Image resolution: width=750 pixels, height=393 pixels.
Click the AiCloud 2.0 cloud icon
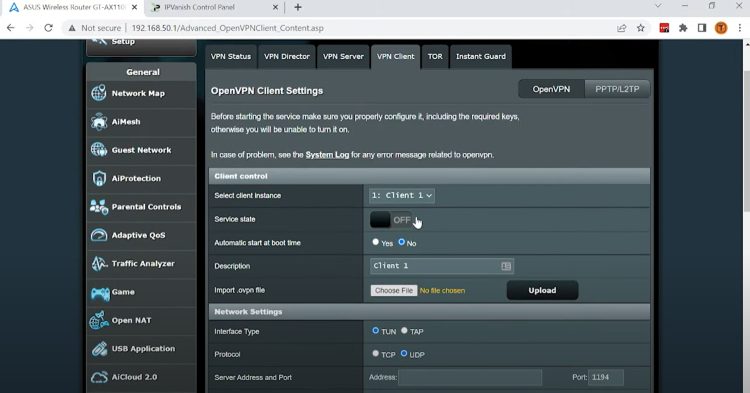(99, 377)
